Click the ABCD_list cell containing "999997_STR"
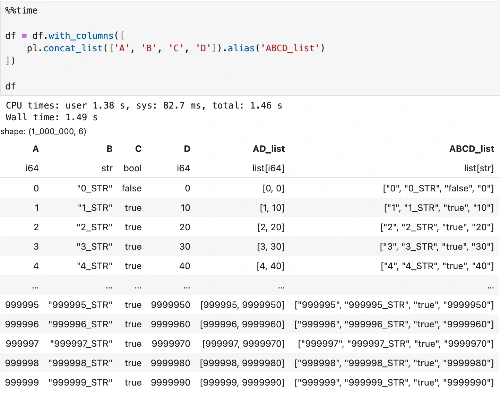 pyautogui.click(x=395, y=343)
